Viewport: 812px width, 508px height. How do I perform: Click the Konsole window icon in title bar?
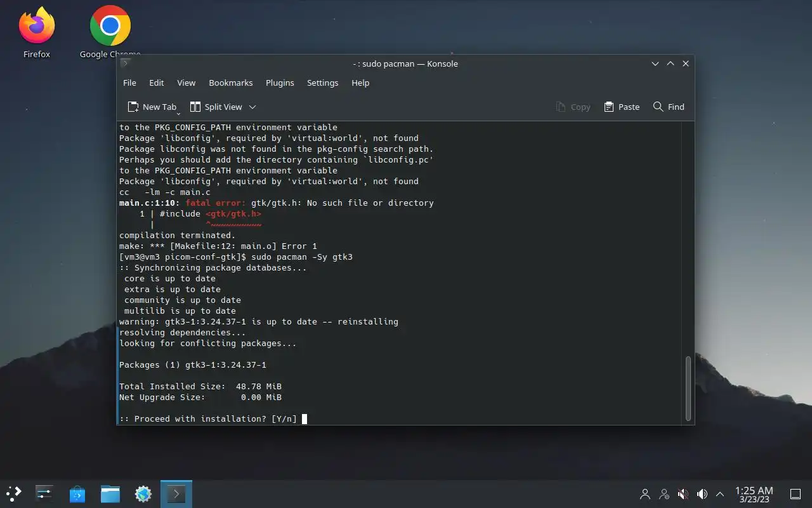126,63
